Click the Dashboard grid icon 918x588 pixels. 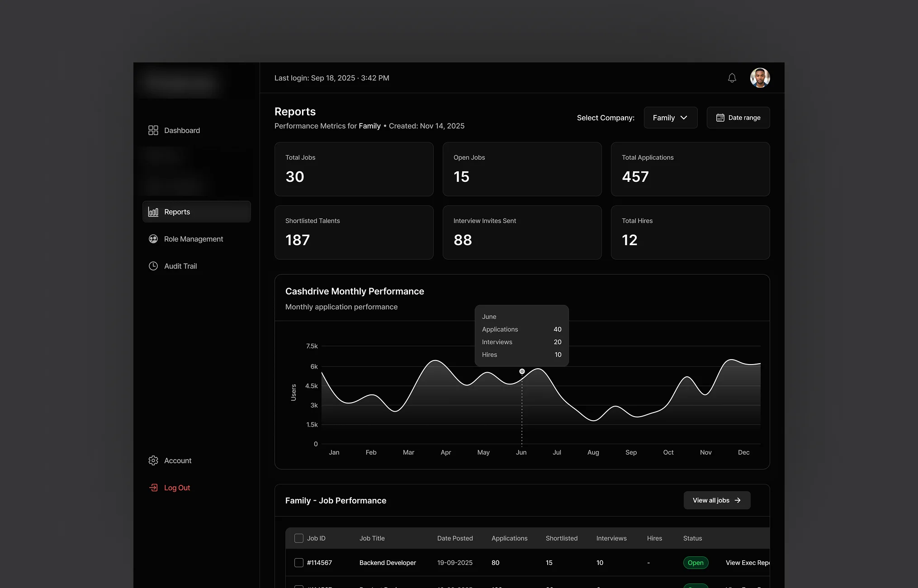click(x=153, y=130)
